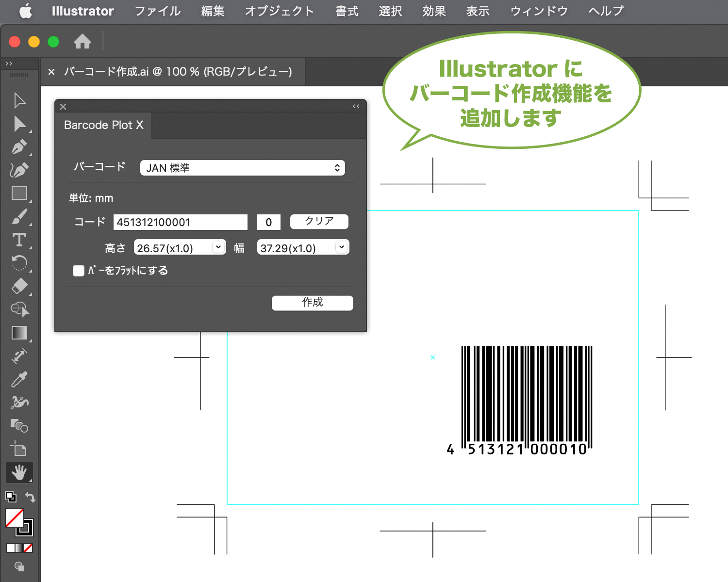Select the Barcode Plot X tab
This screenshot has height=582, width=728.
104,125
